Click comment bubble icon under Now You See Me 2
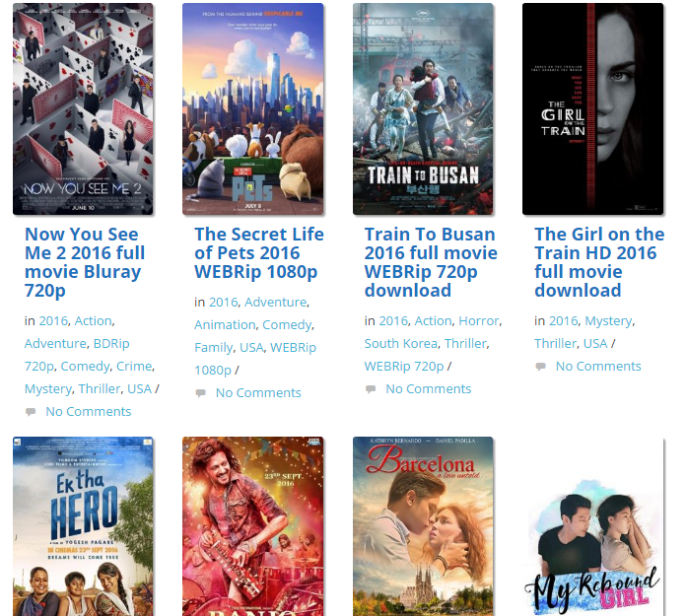Screen dimensions: 687x616 tap(31, 412)
